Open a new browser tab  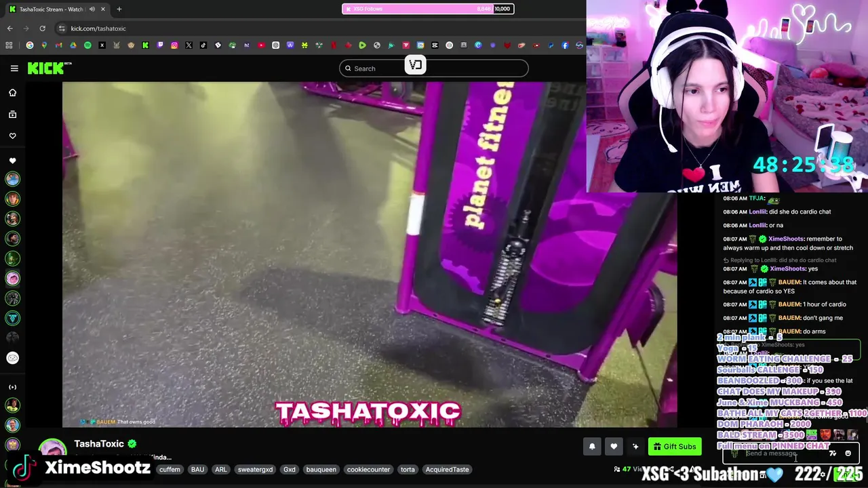(x=119, y=9)
